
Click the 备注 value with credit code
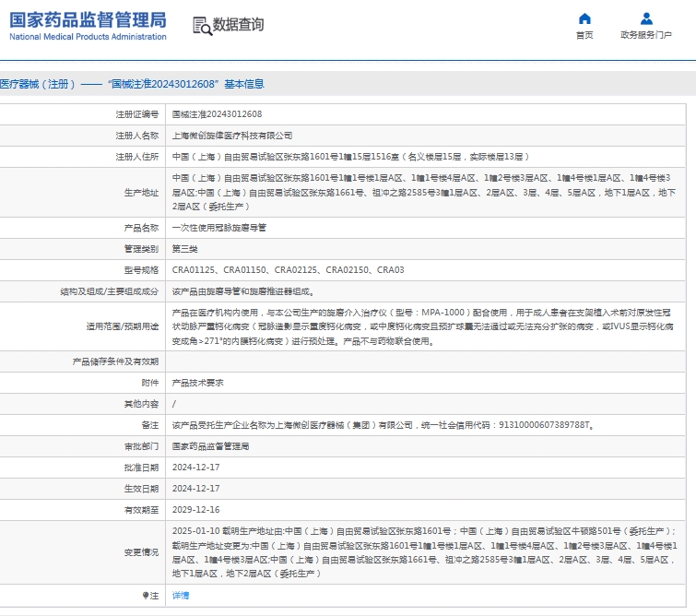(383, 425)
